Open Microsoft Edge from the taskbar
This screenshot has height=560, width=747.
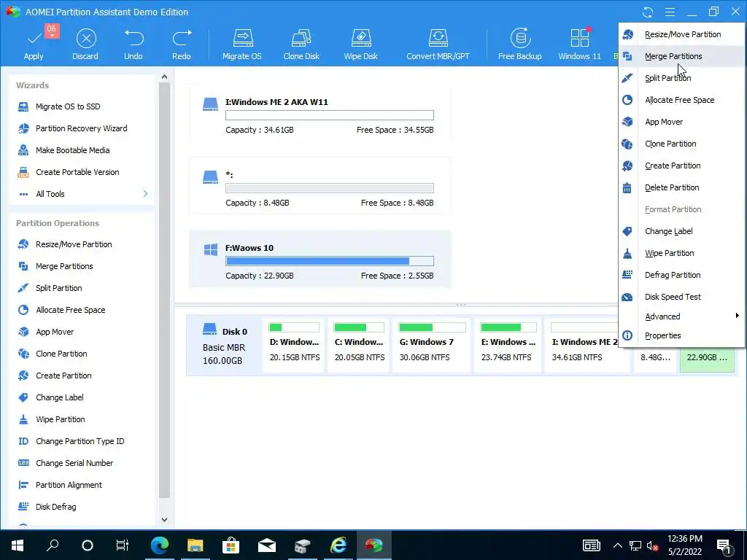click(x=160, y=545)
